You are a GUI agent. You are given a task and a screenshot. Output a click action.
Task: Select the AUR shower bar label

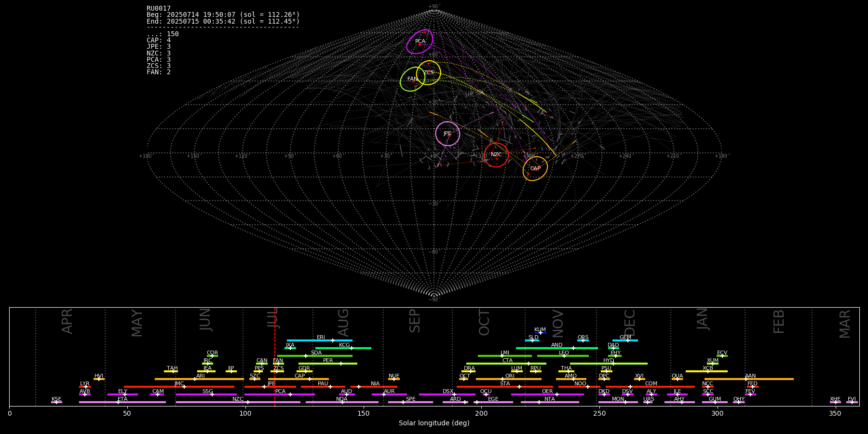point(389,391)
